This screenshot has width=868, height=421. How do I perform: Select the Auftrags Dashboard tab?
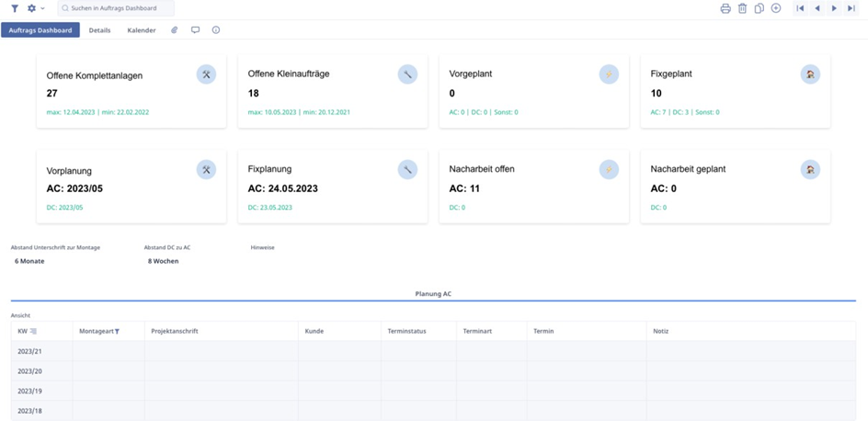point(40,30)
